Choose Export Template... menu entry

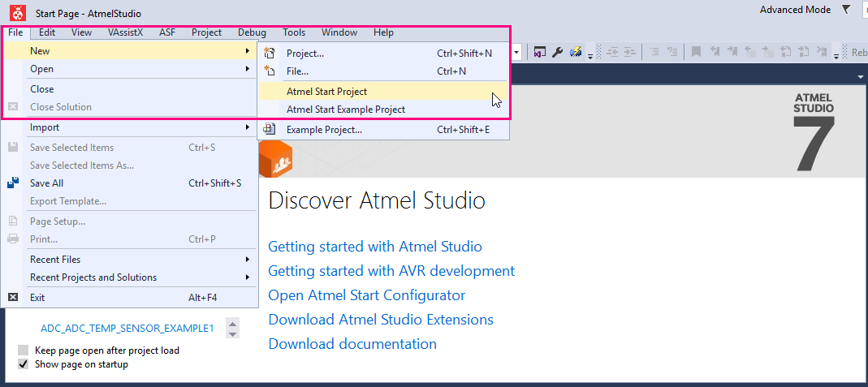[x=130, y=201]
